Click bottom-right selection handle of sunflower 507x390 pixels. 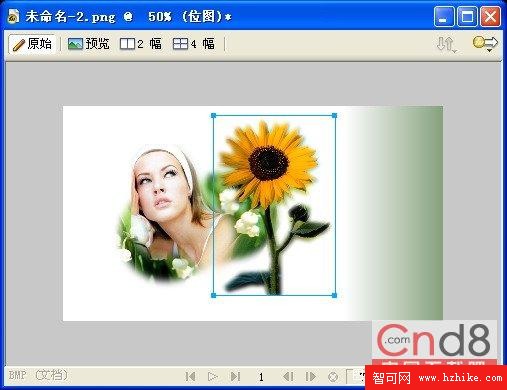click(x=334, y=295)
